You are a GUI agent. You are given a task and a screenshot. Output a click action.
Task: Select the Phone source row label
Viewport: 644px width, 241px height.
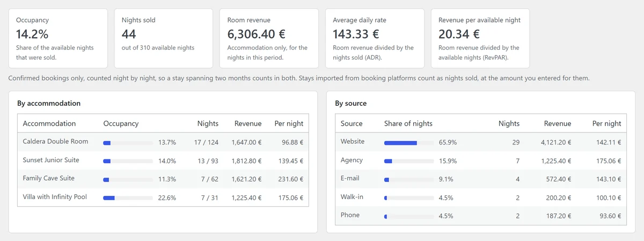pyautogui.click(x=350, y=215)
